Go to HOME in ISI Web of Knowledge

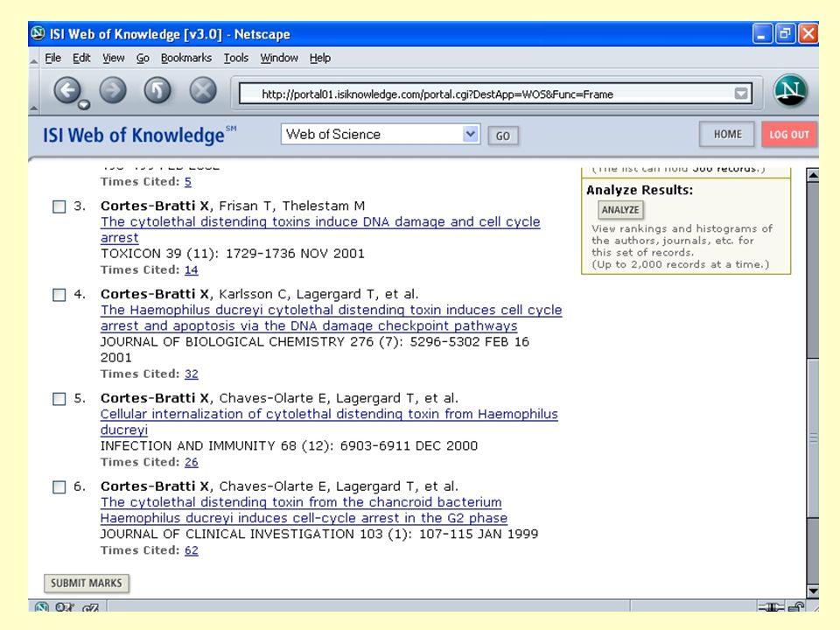click(727, 135)
